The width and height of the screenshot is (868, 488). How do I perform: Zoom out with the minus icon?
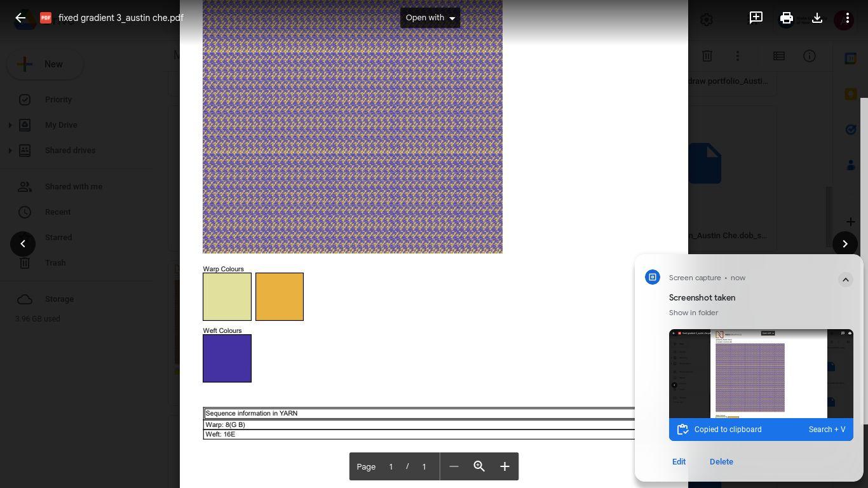[454, 466]
